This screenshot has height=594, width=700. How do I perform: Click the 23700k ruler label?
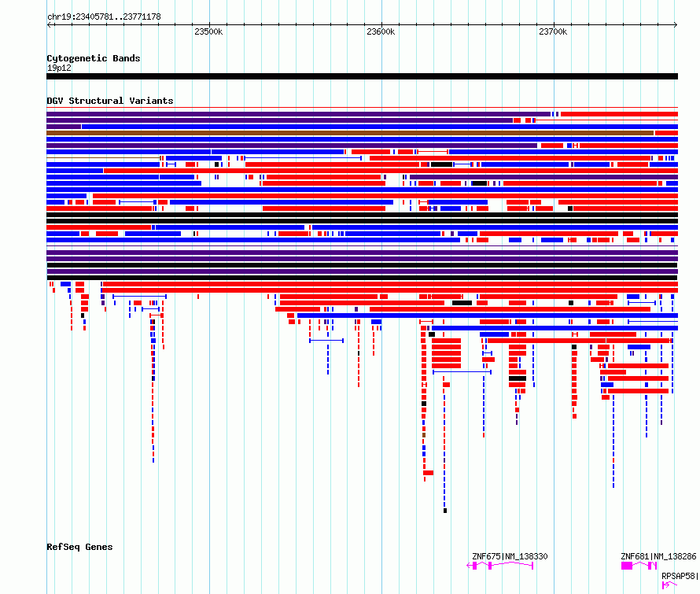pyautogui.click(x=553, y=31)
